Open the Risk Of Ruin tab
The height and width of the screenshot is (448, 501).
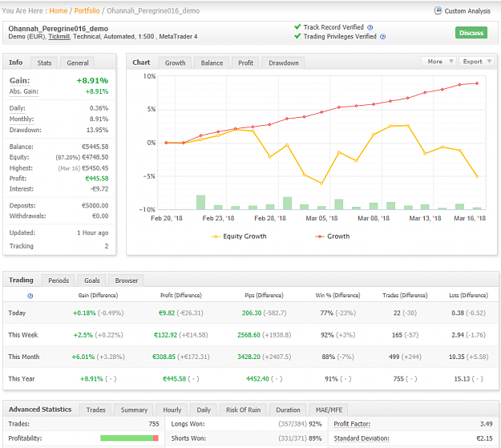point(243,410)
